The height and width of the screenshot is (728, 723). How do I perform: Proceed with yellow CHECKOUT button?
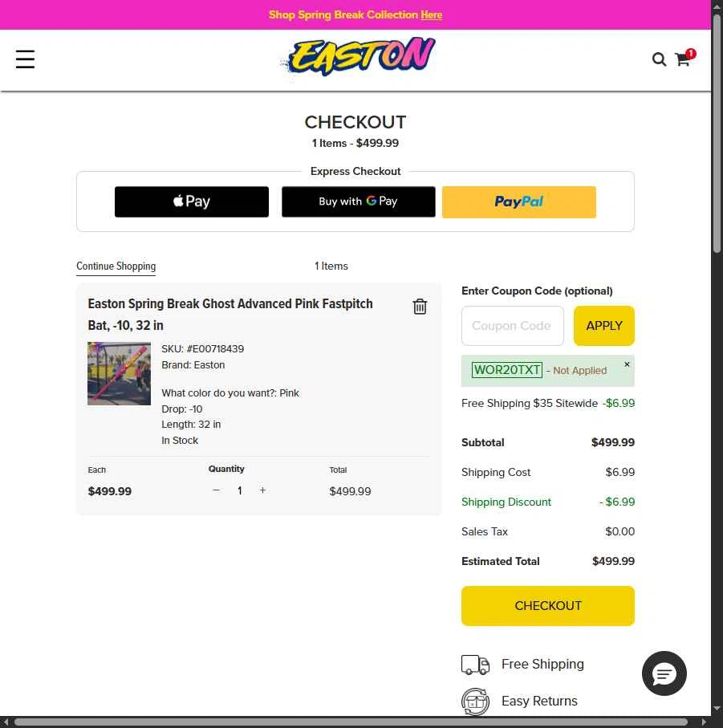click(x=547, y=606)
